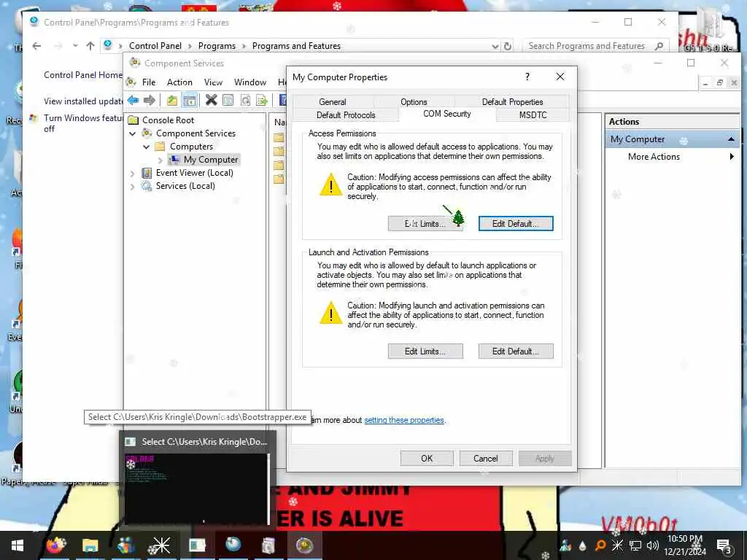Click Programs in the breadcrumb path

tap(217, 46)
